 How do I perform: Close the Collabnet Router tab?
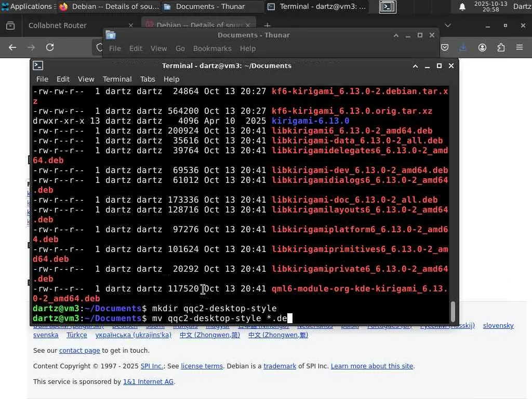click(131, 25)
